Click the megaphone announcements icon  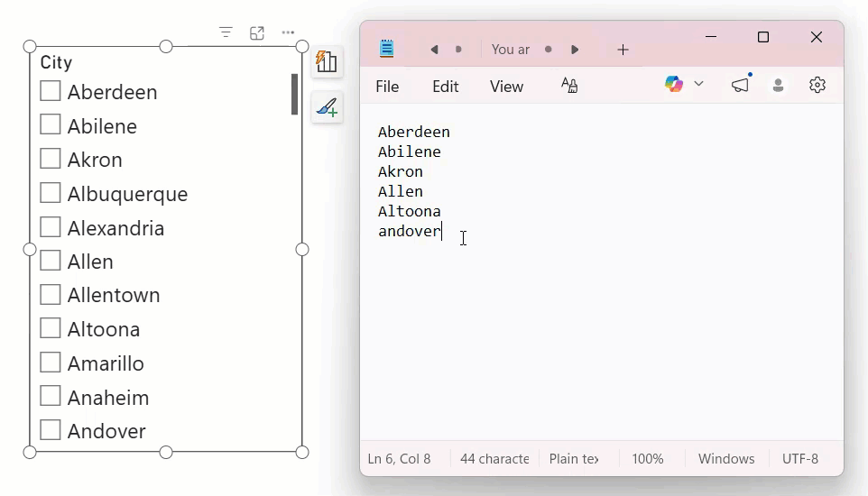tap(740, 85)
